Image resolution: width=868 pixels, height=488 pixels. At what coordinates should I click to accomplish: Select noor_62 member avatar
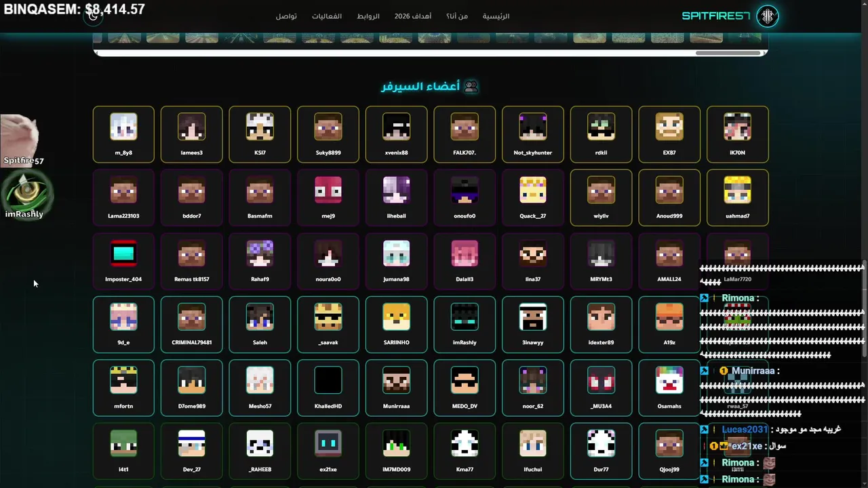533,380
